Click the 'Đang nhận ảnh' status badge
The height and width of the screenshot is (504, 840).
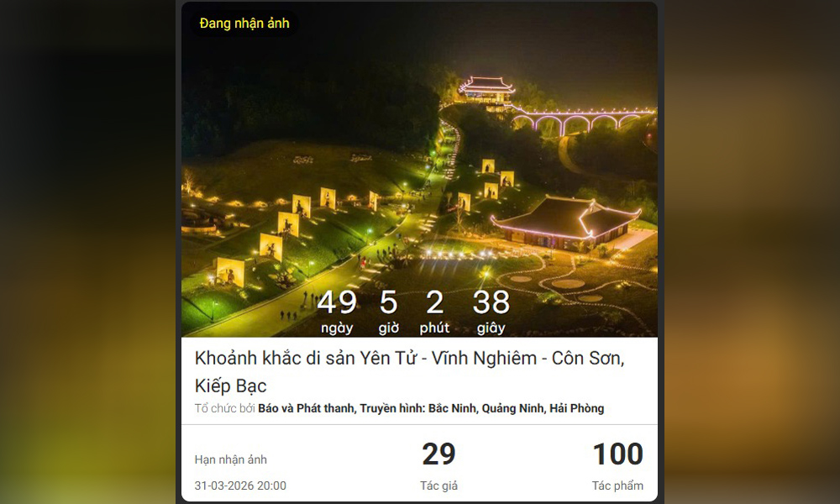pos(244,24)
